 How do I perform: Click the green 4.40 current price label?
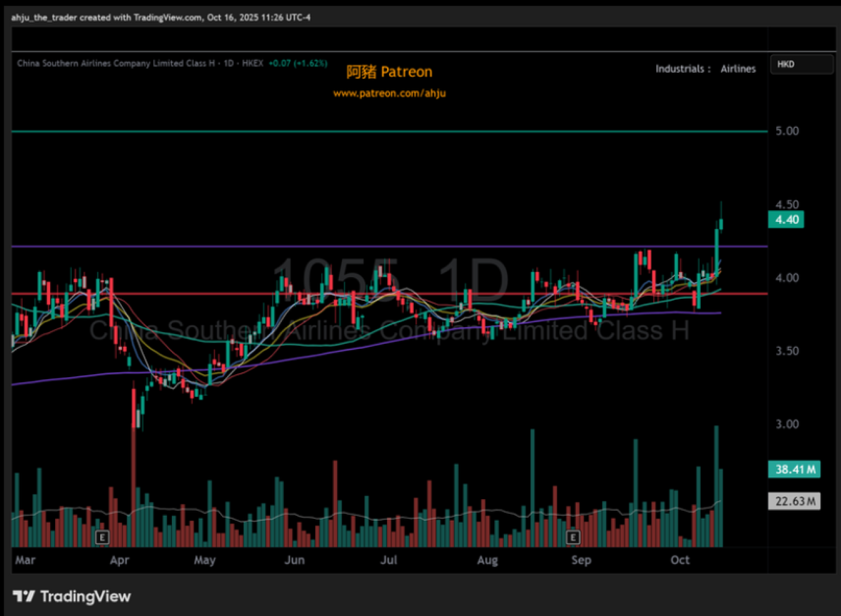[786, 220]
